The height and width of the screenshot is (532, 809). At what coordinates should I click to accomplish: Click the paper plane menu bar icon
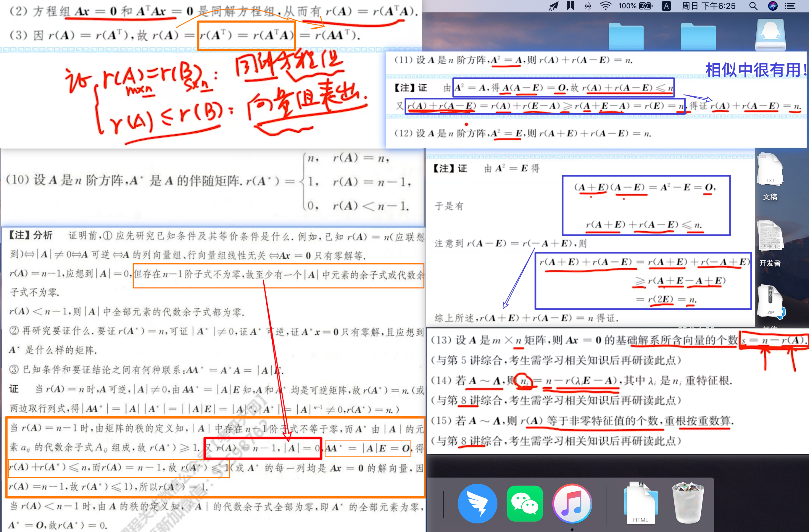tap(553, 6)
